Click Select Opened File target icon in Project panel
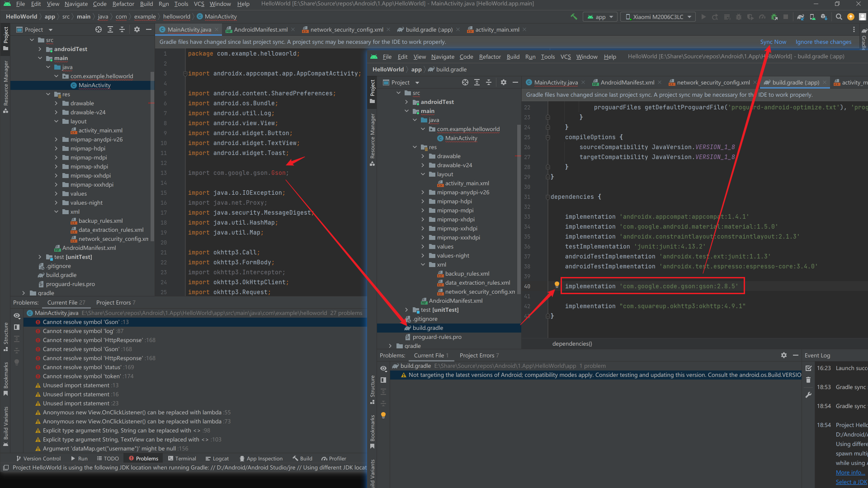This screenshot has width=868, height=488. click(99, 29)
